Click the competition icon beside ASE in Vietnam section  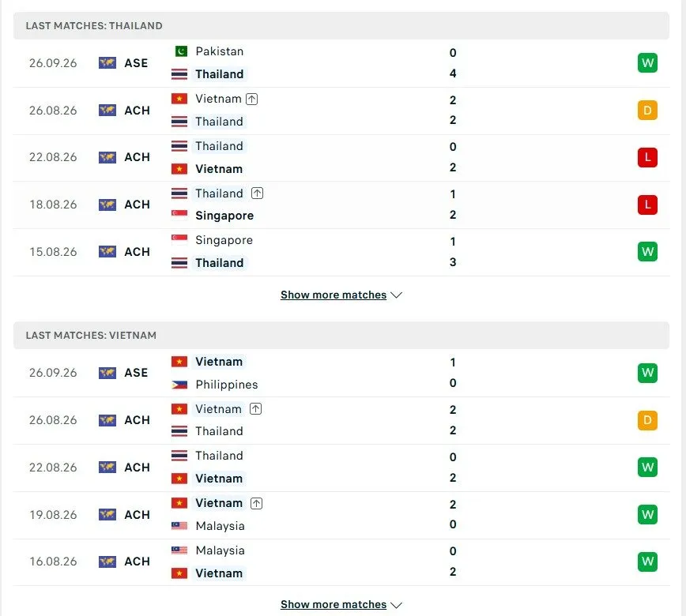tap(107, 373)
